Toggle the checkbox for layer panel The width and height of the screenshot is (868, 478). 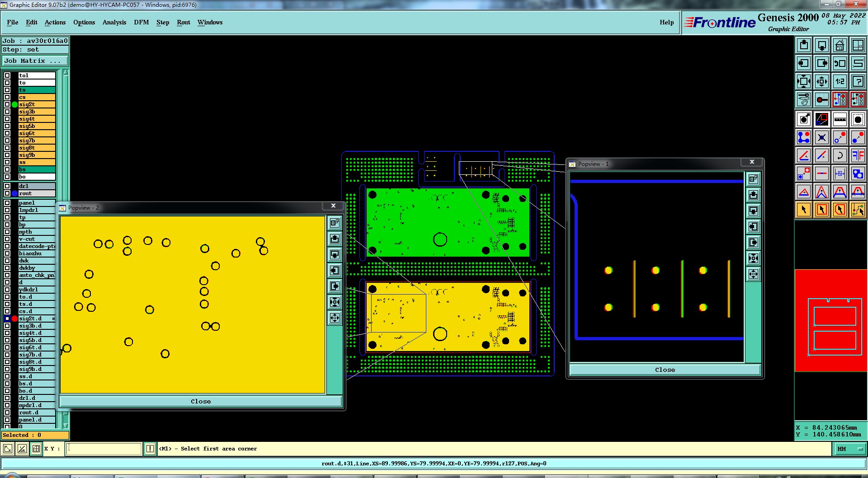tap(7, 203)
